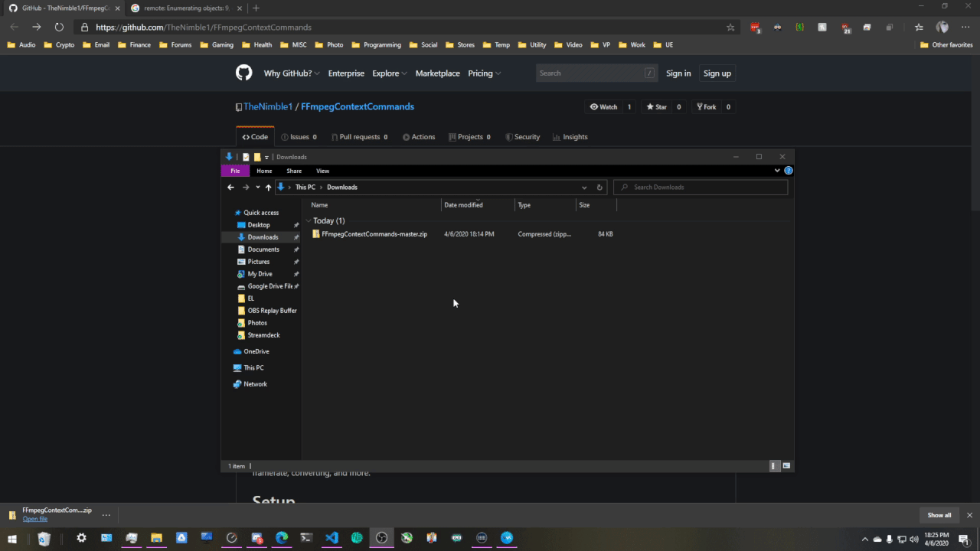Switch to large thumbnails view icon
980x551 pixels.
786,465
